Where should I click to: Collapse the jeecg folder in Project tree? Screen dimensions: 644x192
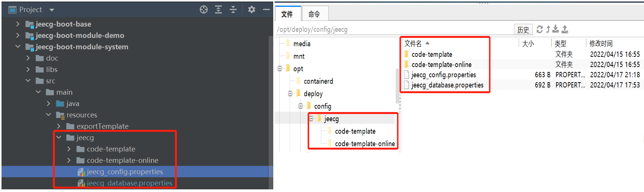pos(59,137)
